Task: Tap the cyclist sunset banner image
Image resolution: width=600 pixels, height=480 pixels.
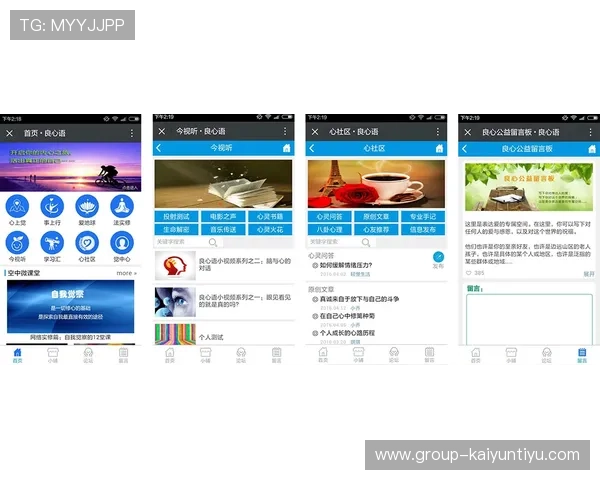Action: coord(70,167)
